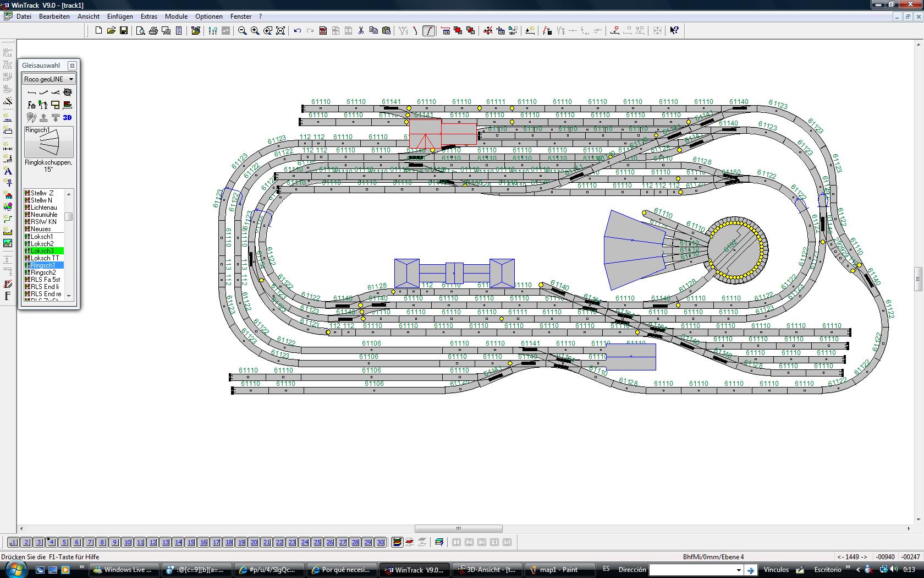Open the Module menu
The image size is (924, 578).
176,17
